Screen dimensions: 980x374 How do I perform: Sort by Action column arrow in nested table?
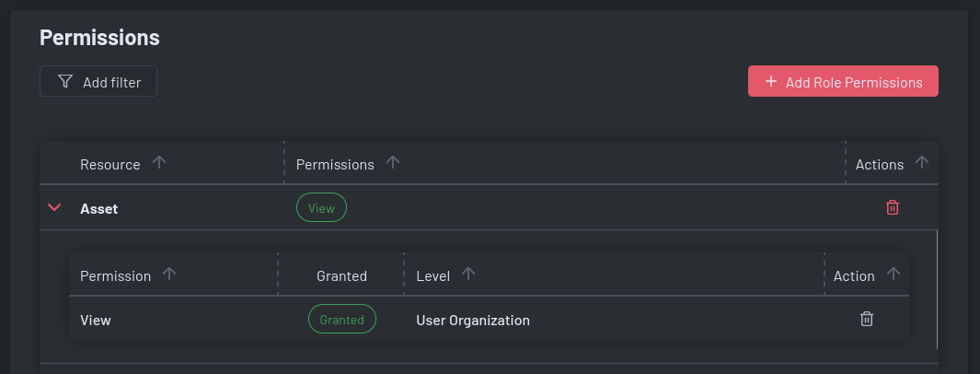click(x=894, y=274)
